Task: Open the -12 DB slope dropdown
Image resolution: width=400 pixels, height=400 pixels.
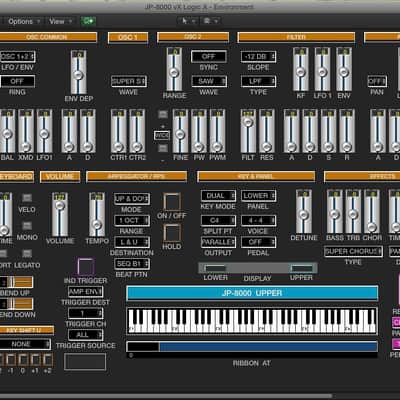Action: click(x=258, y=56)
